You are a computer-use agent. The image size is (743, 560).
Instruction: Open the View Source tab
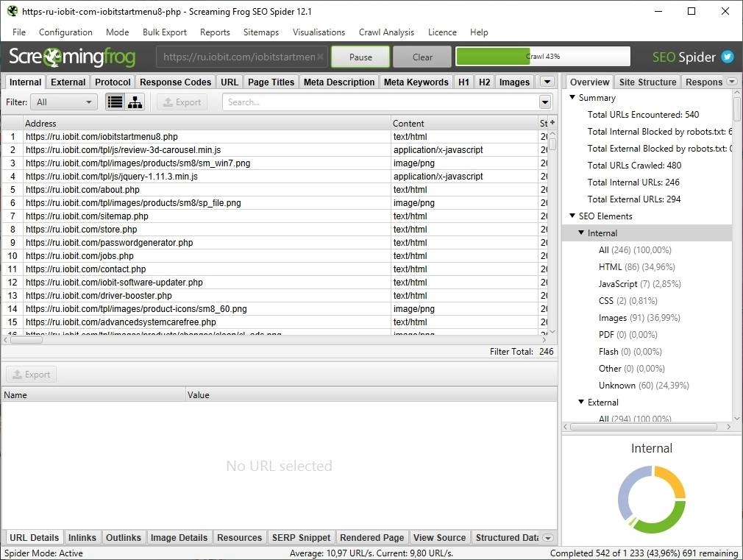coord(439,538)
